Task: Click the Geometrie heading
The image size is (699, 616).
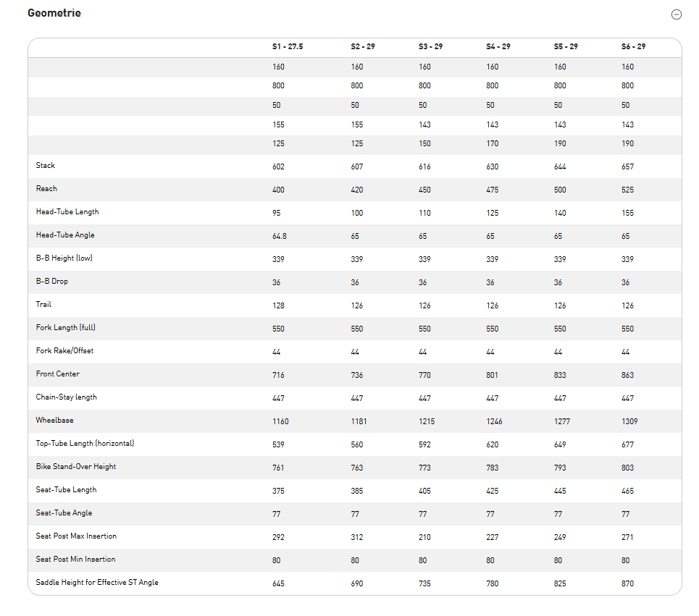Action: tap(54, 13)
